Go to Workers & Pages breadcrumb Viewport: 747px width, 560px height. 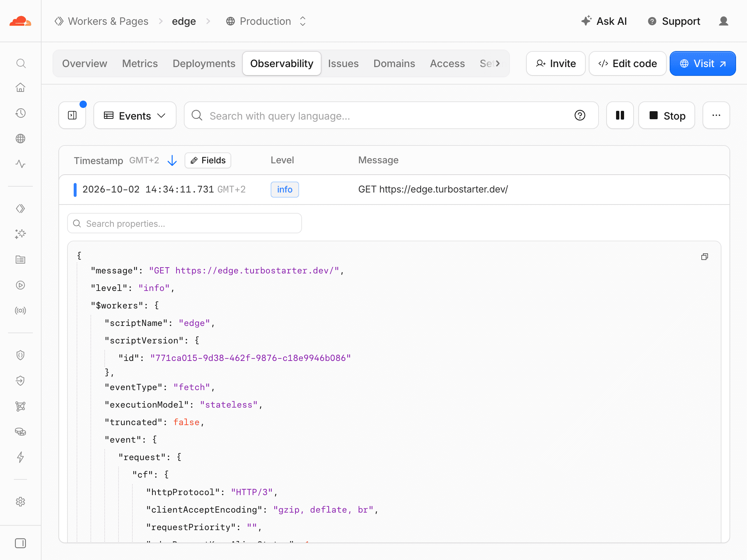pyautogui.click(x=101, y=21)
